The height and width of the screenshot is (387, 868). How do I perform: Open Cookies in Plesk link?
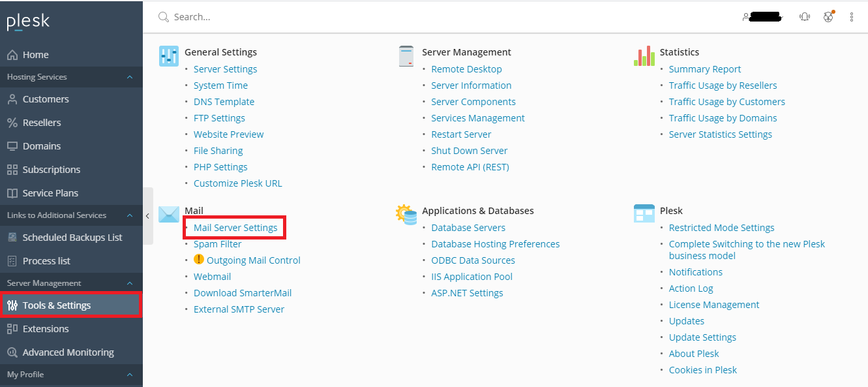pos(703,370)
